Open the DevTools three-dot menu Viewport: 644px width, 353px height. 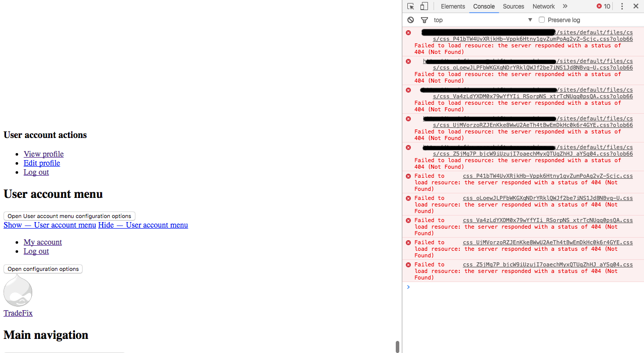pyautogui.click(x=622, y=7)
